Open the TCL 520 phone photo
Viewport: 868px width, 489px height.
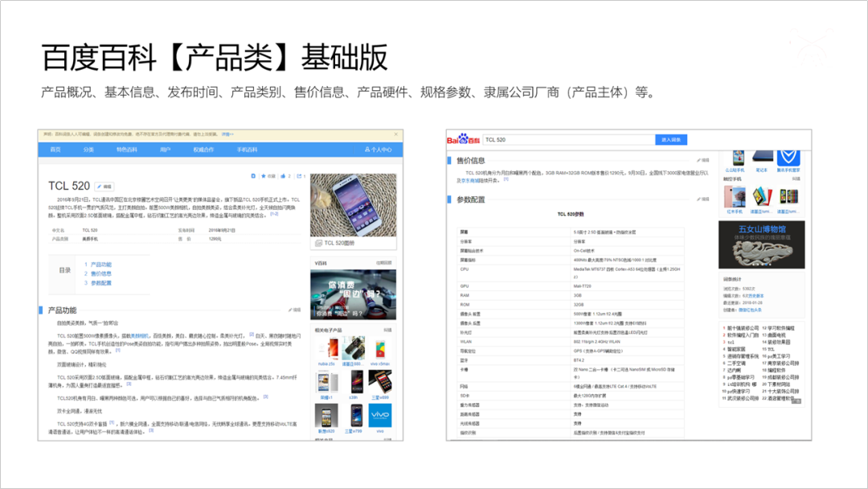point(353,205)
